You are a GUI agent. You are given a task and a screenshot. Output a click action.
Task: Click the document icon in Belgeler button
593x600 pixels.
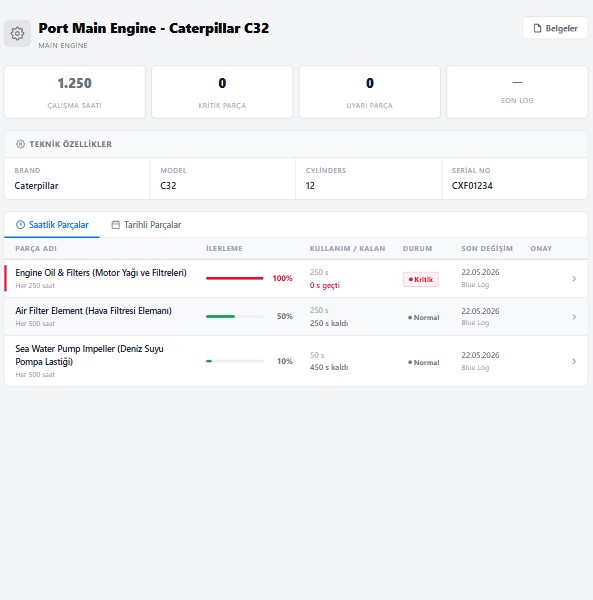point(537,28)
